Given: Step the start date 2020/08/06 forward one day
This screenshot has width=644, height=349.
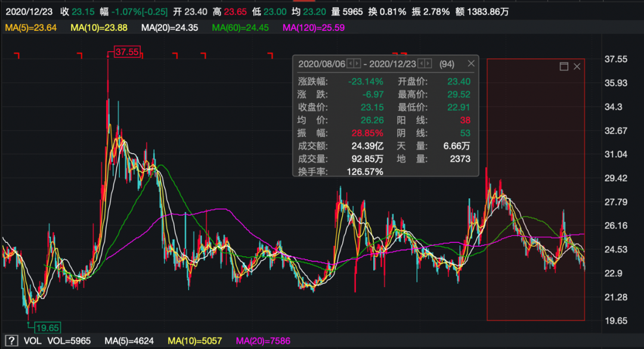Looking at the screenshot, I should pos(357,64).
